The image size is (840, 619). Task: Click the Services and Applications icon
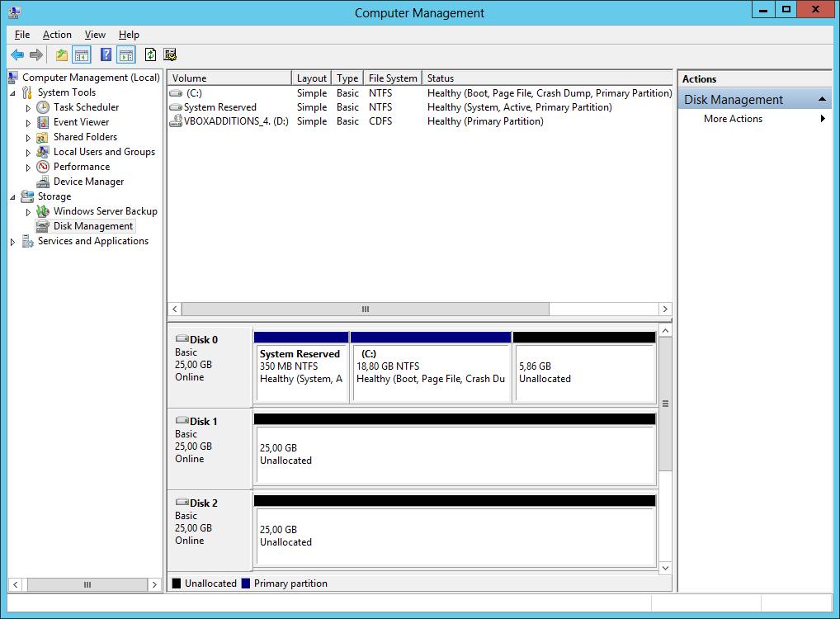click(27, 241)
